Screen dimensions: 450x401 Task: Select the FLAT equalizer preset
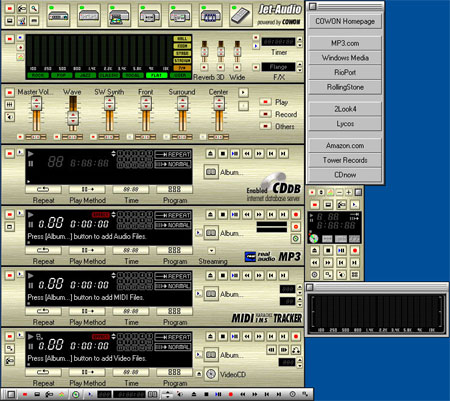156,75
